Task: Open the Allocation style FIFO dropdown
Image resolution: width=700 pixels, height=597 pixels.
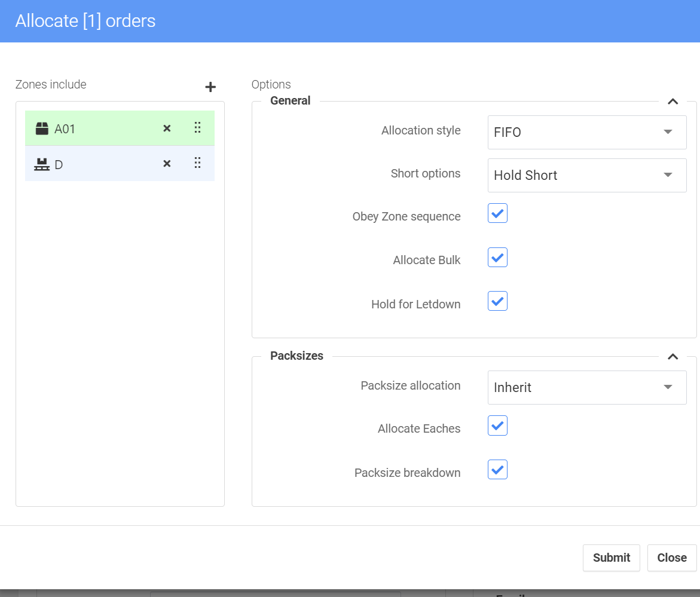Action: (586, 132)
